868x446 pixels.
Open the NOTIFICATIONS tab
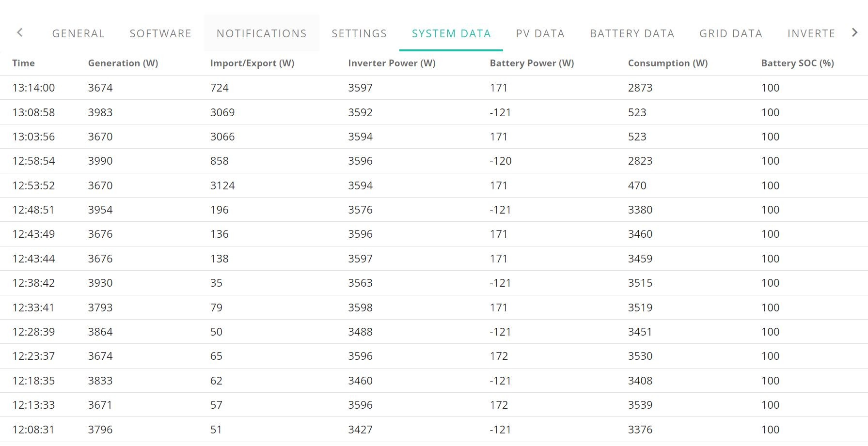point(262,33)
